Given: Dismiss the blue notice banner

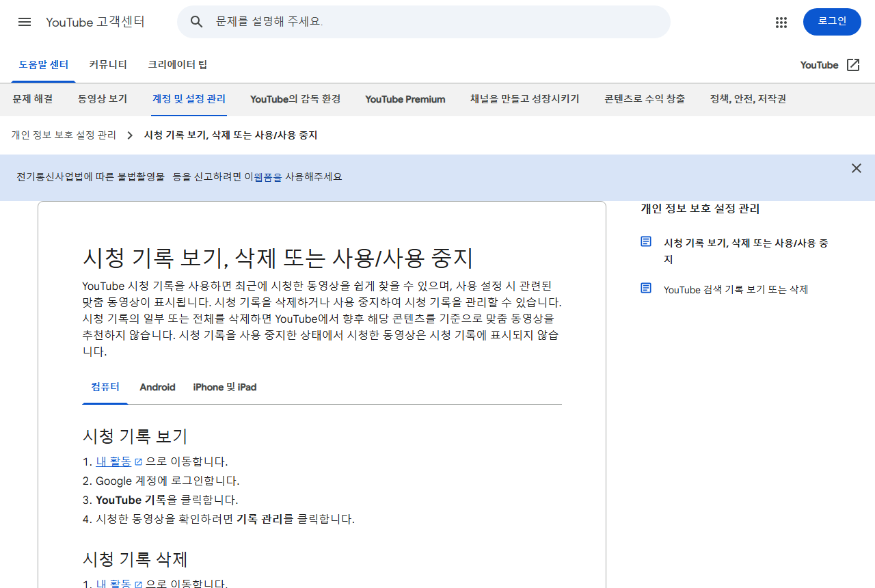Looking at the screenshot, I should click(x=857, y=168).
